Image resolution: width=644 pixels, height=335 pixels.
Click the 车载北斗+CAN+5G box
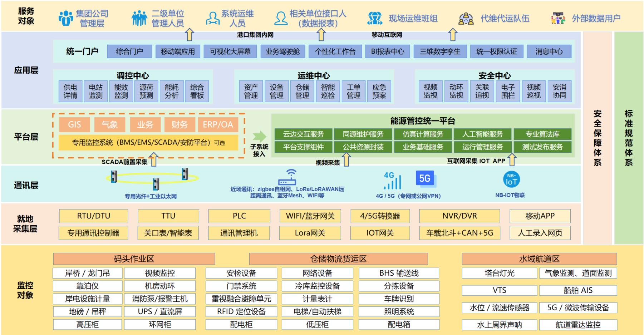(459, 233)
